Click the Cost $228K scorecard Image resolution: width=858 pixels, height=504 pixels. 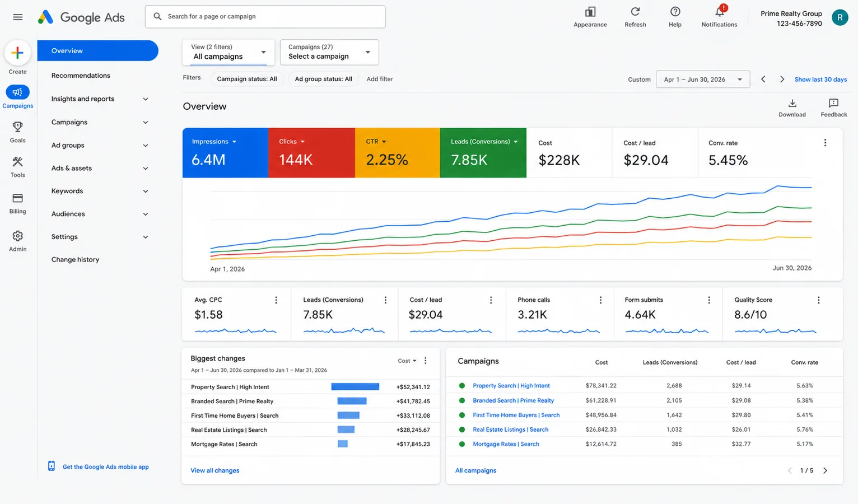pos(570,153)
